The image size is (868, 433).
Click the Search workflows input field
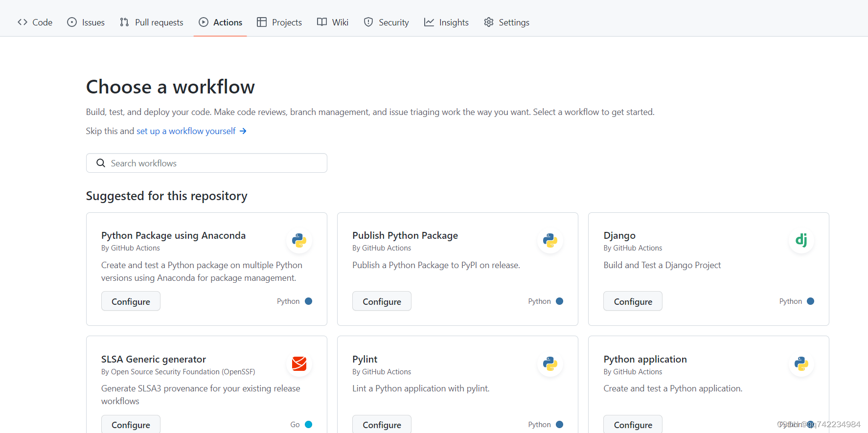pos(215,163)
